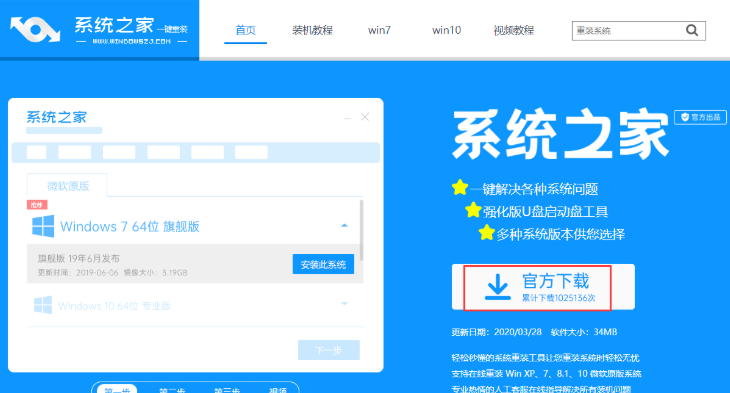This screenshot has width=730, height=393.
Task: Click the download arrow icon
Action: (498, 287)
